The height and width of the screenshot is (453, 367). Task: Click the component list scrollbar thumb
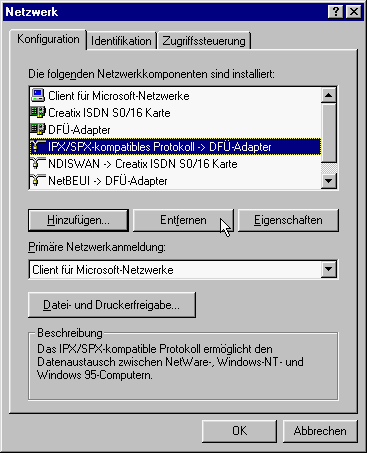pyautogui.click(x=329, y=133)
